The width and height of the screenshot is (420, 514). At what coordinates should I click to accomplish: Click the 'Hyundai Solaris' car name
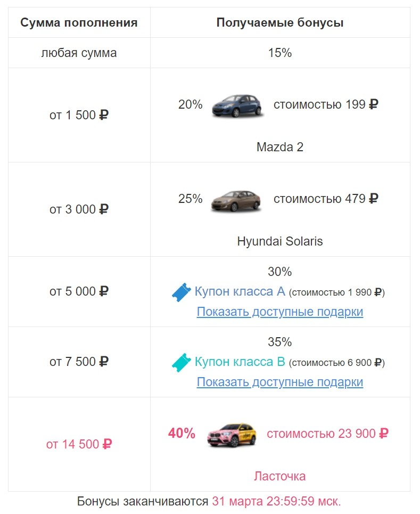click(x=279, y=241)
